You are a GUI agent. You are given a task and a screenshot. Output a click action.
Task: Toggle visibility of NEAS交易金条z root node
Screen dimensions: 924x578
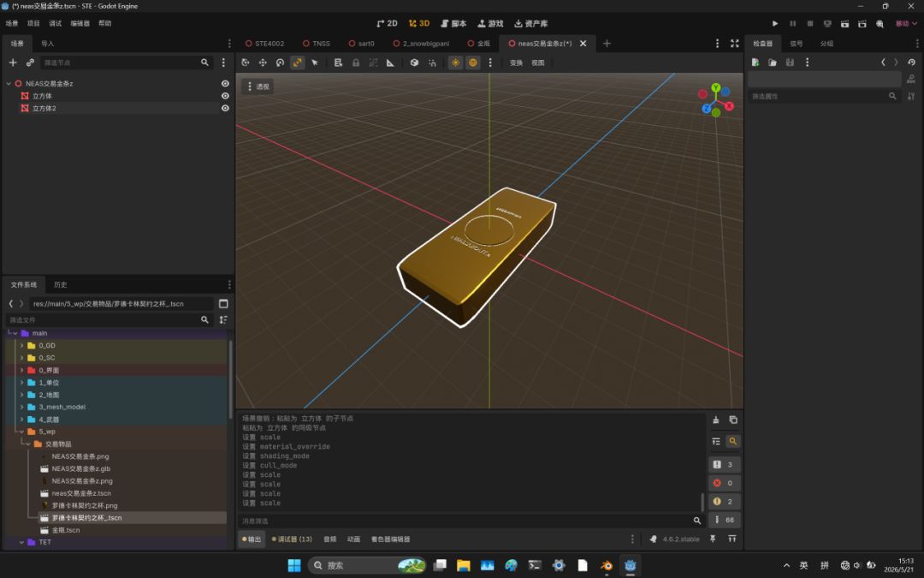point(225,84)
